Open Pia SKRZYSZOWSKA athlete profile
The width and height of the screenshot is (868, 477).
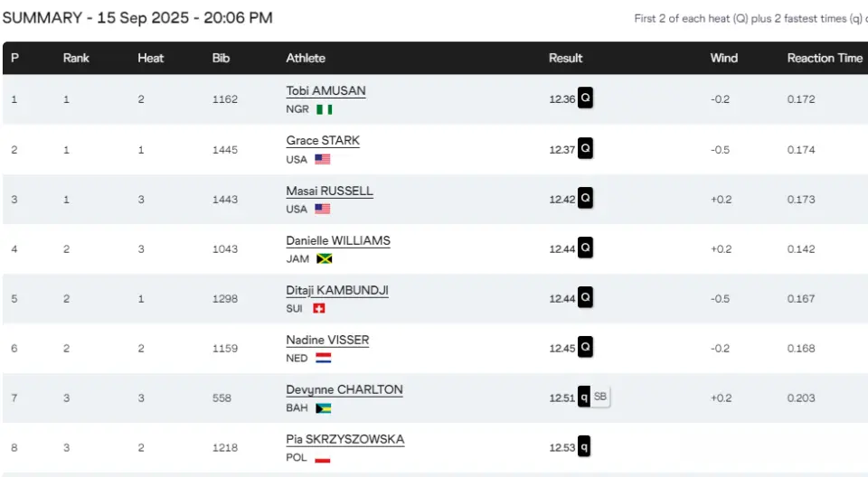click(x=344, y=439)
